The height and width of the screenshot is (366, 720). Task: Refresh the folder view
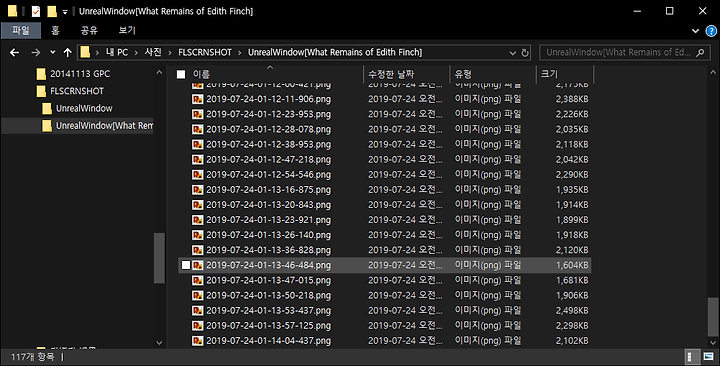click(x=525, y=53)
